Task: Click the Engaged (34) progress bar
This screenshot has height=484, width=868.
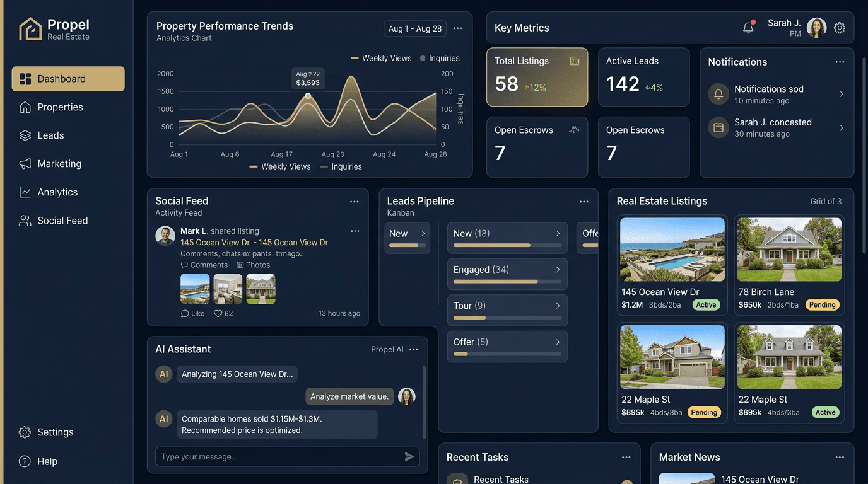Action: click(x=507, y=282)
